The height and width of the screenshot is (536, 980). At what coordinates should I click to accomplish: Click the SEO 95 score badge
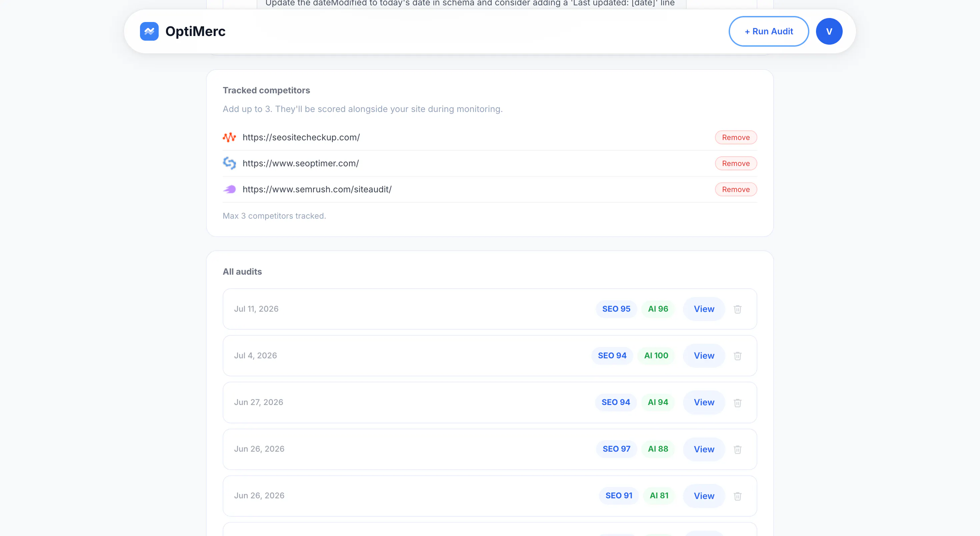[x=616, y=309]
